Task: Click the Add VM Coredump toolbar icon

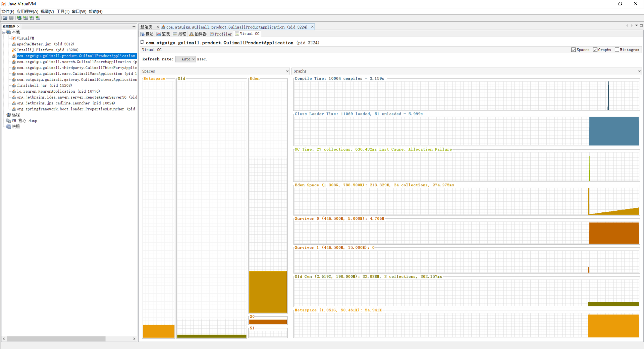Action: (32, 18)
